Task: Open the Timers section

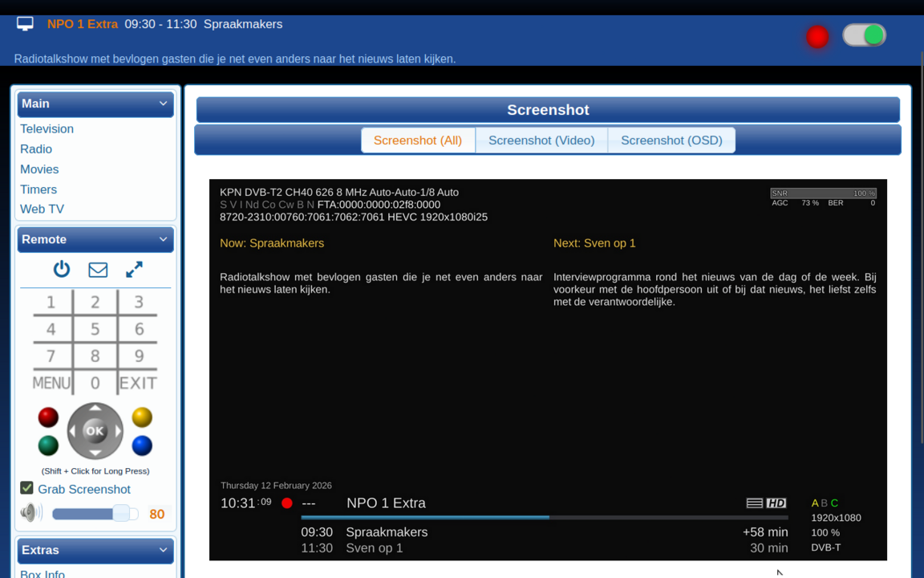Action: pyautogui.click(x=38, y=189)
